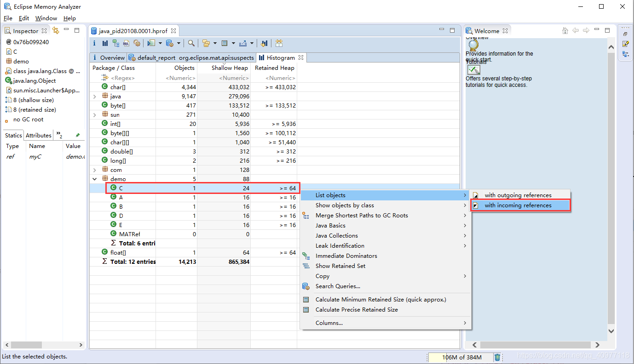Open the Calculate Retained Size dropdown arrow
Image resolution: width=634 pixels, height=364 pixels.
(x=233, y=44)
